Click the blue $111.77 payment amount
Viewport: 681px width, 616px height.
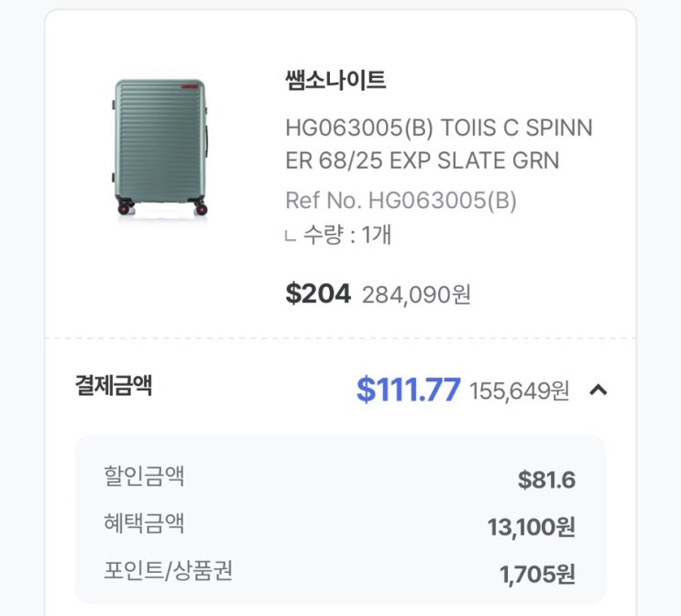point(408,390)
